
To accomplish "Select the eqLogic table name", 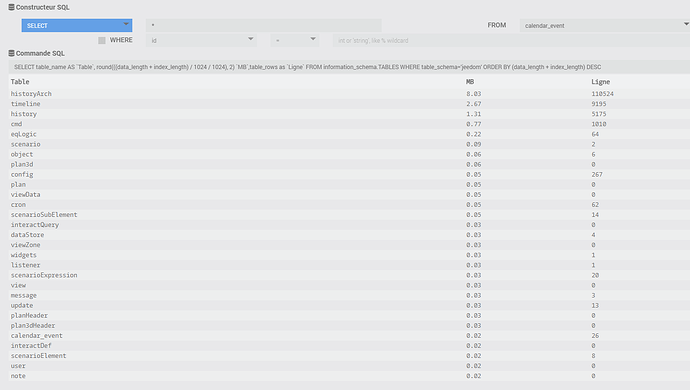I will [24, 134].
